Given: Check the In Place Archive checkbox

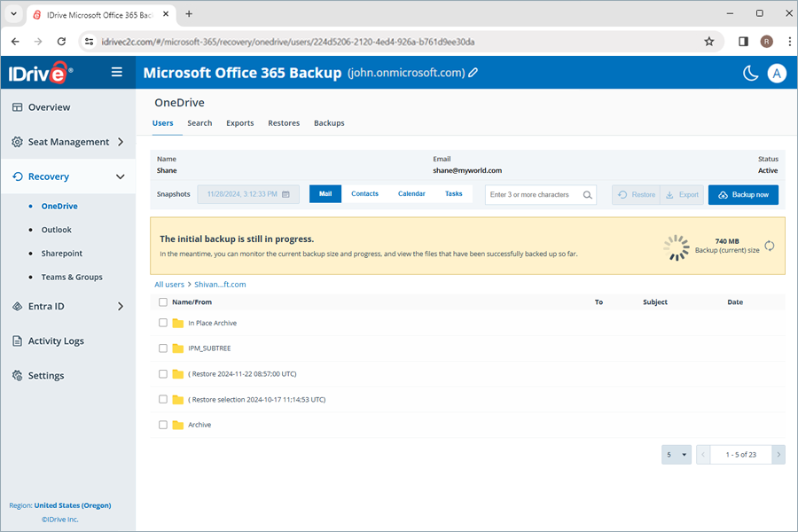Looking at the screenshot, I should point(163,323).
